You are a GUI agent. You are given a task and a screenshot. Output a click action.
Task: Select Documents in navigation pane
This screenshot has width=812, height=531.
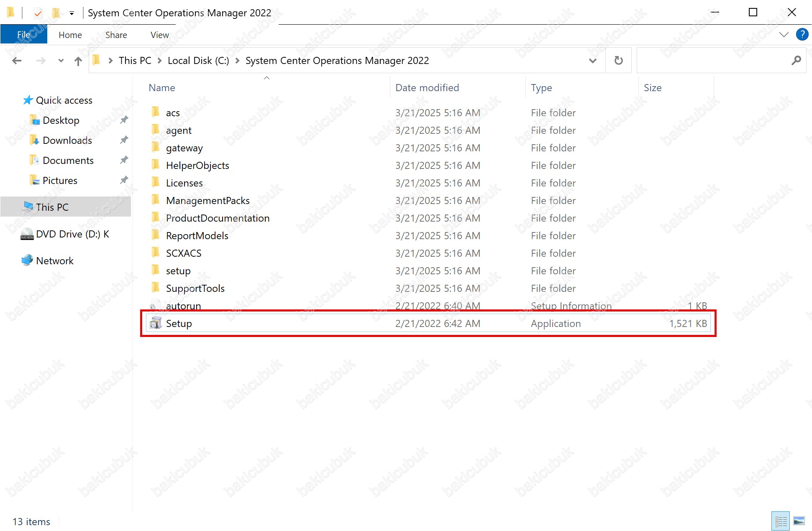coord(68,161)
